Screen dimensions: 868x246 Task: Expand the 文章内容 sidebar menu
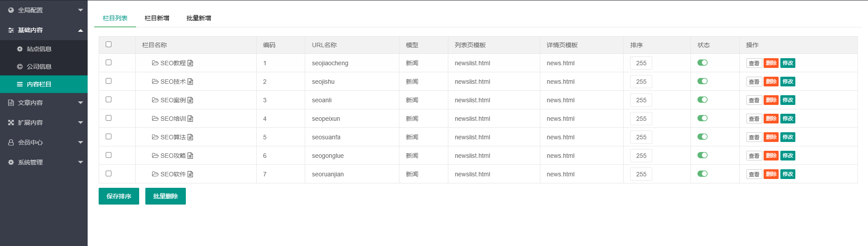click(x=44, y=103)
